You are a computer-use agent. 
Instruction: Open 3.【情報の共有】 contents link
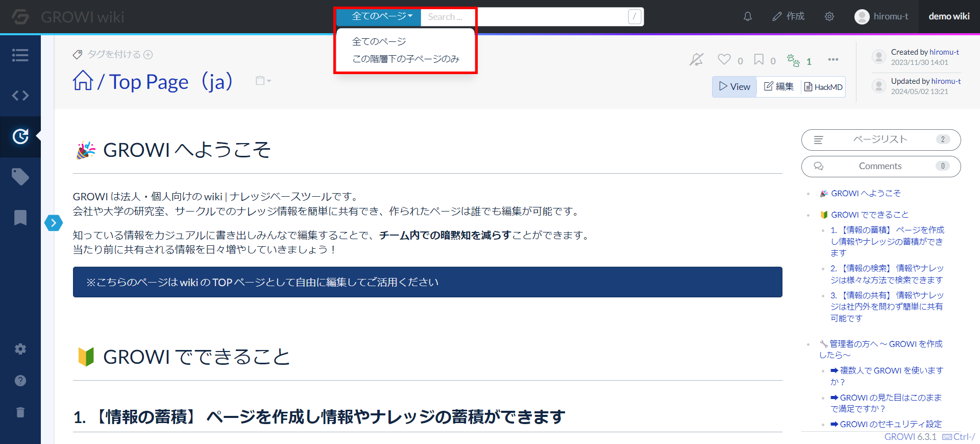pos(887,307)
